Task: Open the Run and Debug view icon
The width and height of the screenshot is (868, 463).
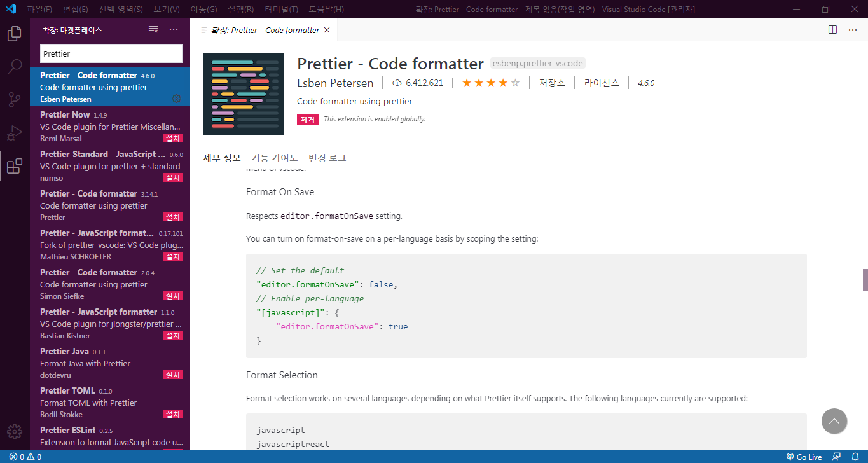Action: click(x=14, y=133)
